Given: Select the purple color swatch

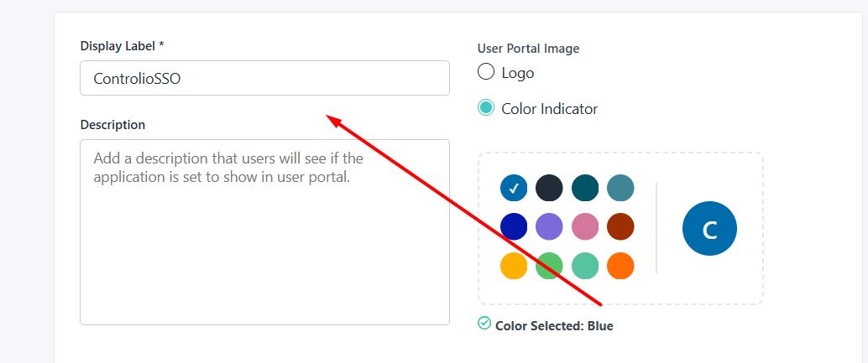Looking at the screenshot, I should pos(549,226).
